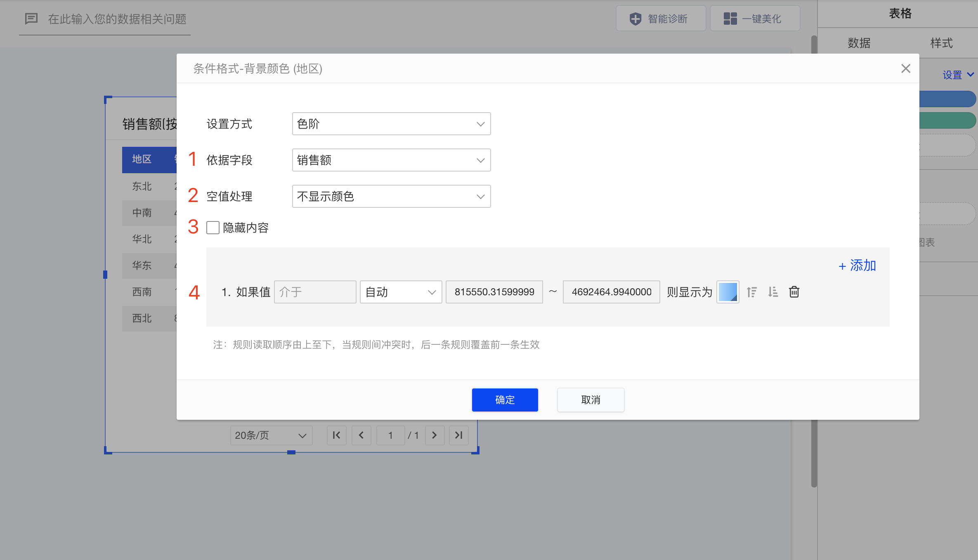Click the chat message icon beside question box

31,19
